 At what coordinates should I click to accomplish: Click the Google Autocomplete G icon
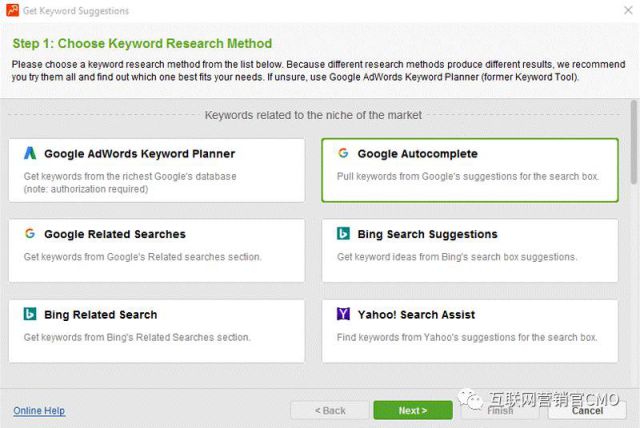(343, 154)
